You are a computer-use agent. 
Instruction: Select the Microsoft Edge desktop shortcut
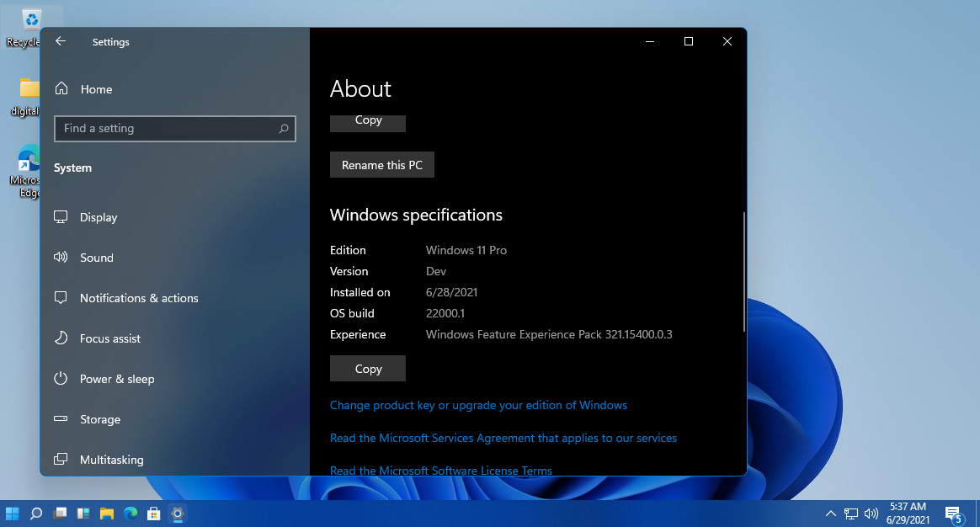25,171
